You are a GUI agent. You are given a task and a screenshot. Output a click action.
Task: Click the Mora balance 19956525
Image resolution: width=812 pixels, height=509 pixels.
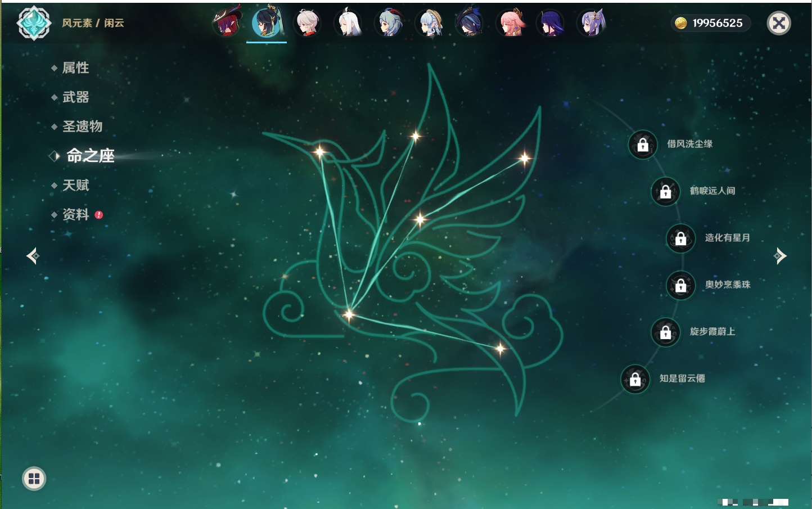[717, 23]
